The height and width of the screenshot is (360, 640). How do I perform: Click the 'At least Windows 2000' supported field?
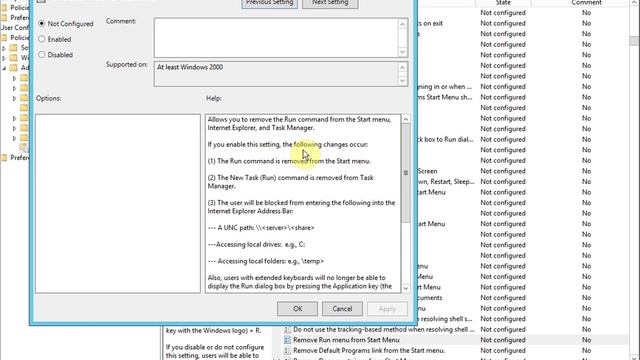coord(276,74)
